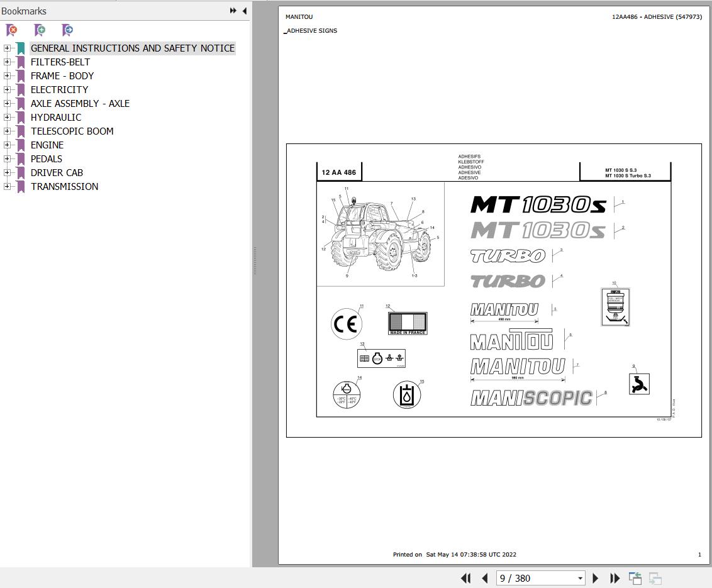Go to the next page
The height and width of the screenshot is (588, 712).
(595, 578)
